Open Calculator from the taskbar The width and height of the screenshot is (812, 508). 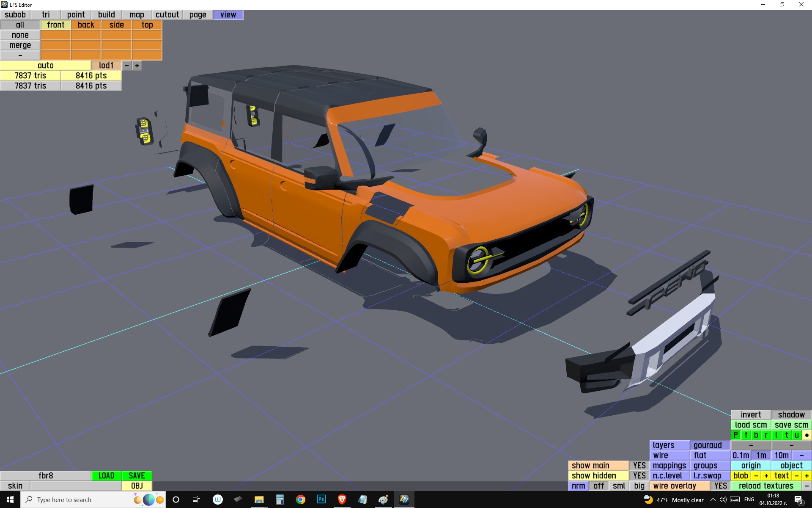tap(280, 500)
